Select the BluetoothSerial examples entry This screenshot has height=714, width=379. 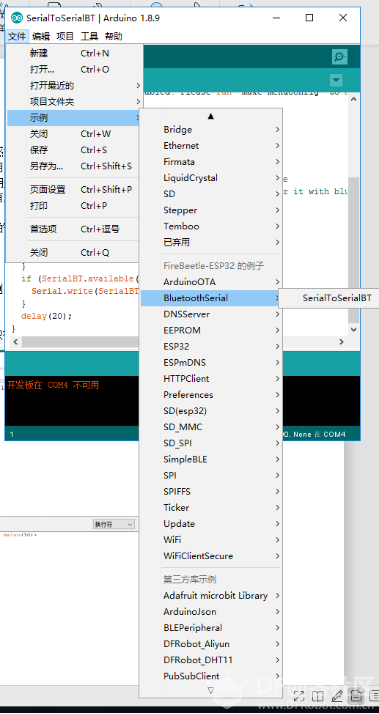point(211,298)
